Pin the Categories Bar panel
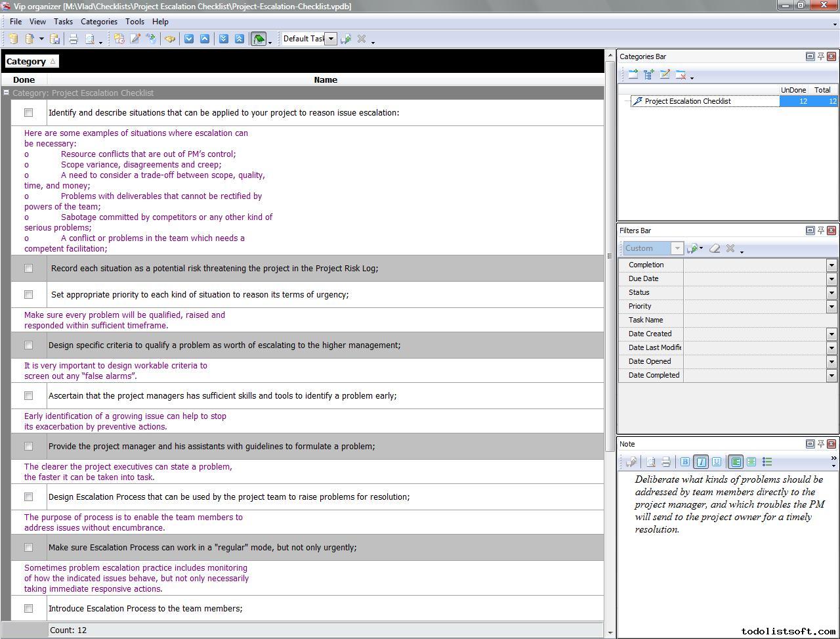This screenshot has height=639, width=840. [820, 56]
